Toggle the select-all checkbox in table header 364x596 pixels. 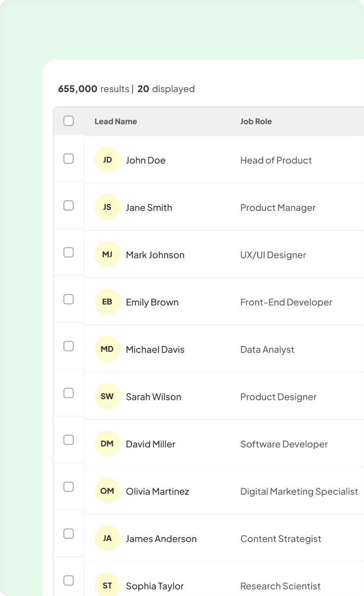click(69, 121)
